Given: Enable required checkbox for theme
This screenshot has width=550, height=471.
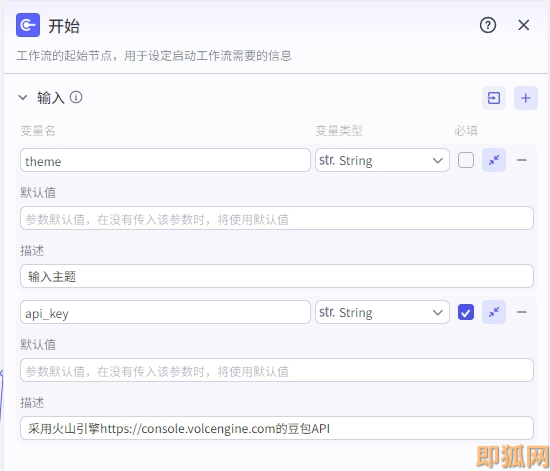Looking at the screenshot, I should pos(466,160).
